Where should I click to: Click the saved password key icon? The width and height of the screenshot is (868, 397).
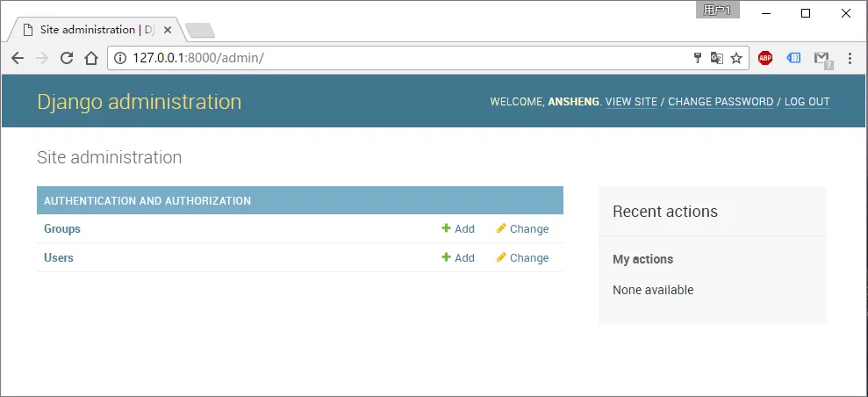coord(698,58)
